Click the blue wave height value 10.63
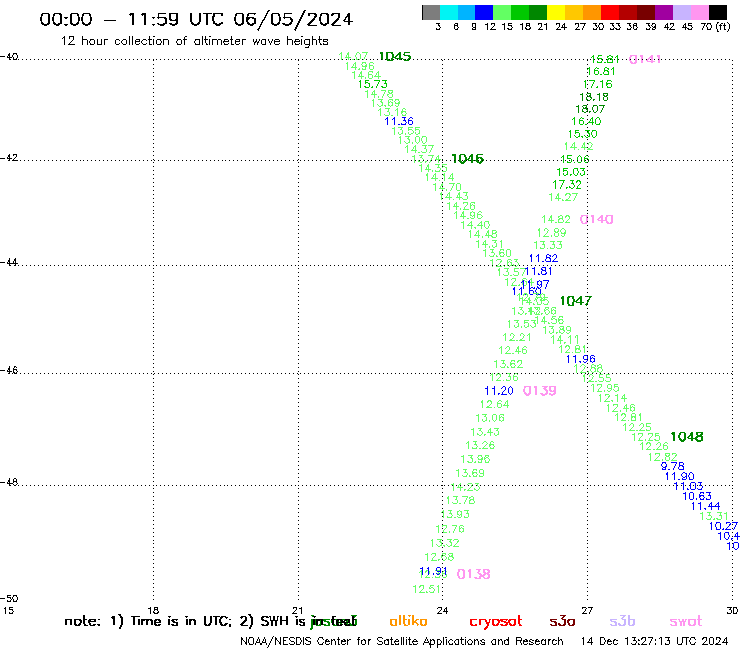 click(x=697, y=496)
